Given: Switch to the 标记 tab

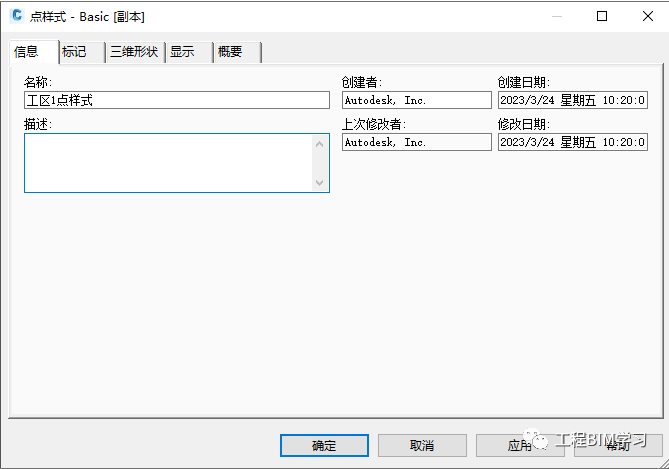Looking at the screenshot, I should pyautogui.click(x=82, y=52).
